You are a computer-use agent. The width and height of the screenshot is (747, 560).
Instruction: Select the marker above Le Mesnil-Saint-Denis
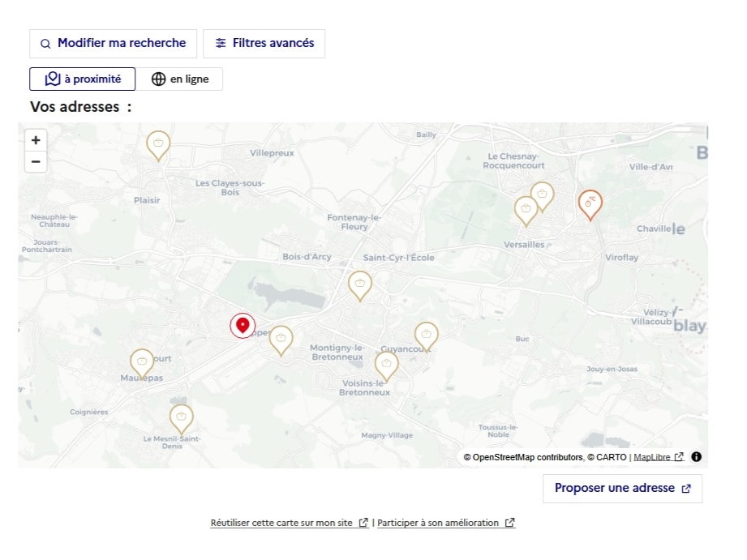[182, 417]
